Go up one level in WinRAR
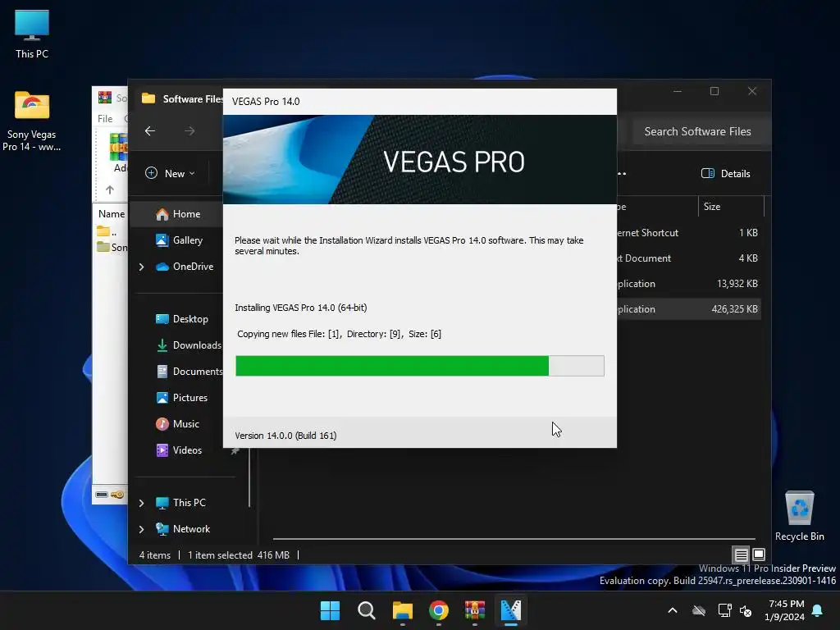 pos(110,189)
